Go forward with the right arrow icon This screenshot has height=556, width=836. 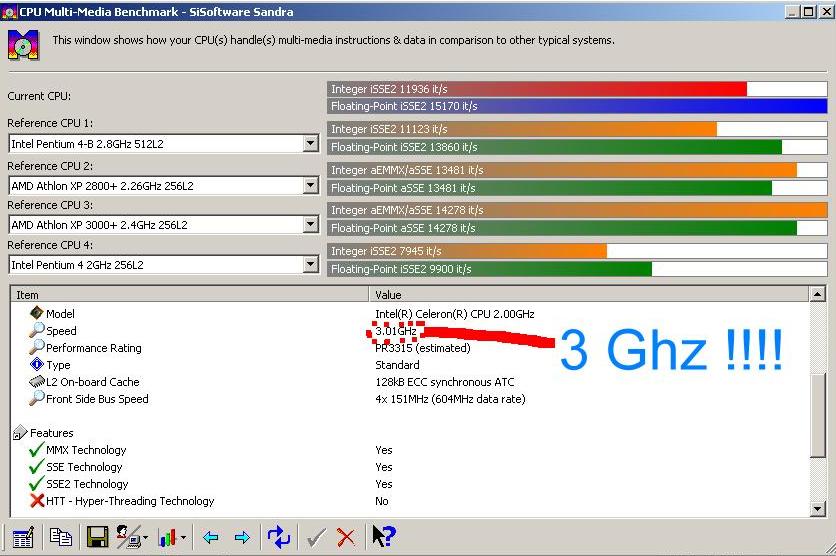click(242, 537)
